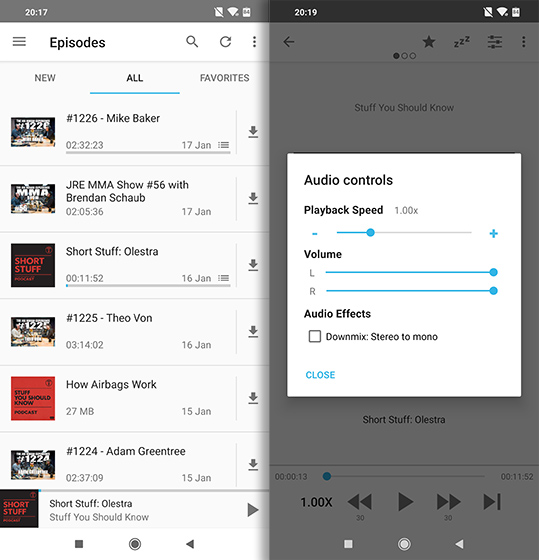
Task: Decrease playback speed with minus
Action: click(315, 234)
